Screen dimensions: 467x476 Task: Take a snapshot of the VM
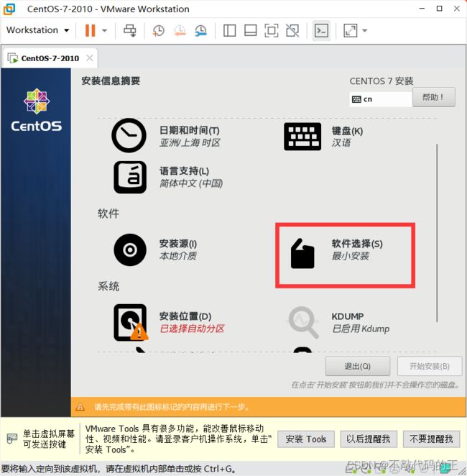point(158,31)
